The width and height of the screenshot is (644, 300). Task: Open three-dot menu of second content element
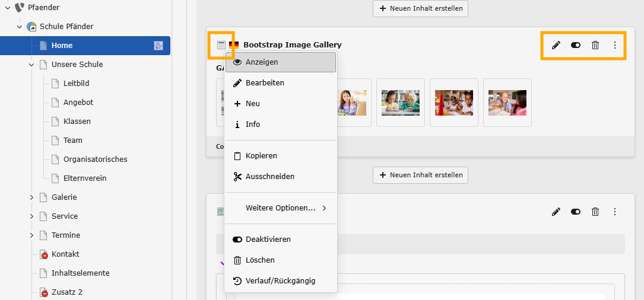coord(615,212)
